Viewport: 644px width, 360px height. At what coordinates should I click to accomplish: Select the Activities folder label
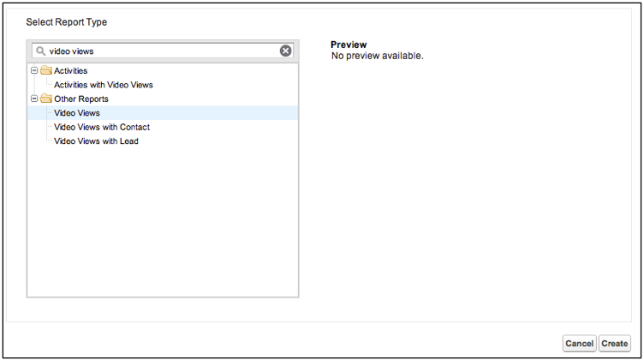(70, 70)
